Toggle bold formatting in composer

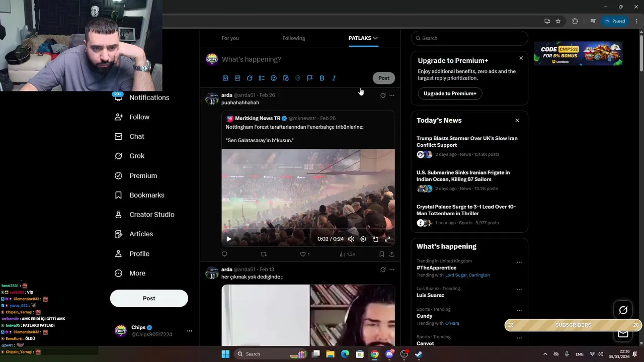pyautogui.click(x=322, y=78)
